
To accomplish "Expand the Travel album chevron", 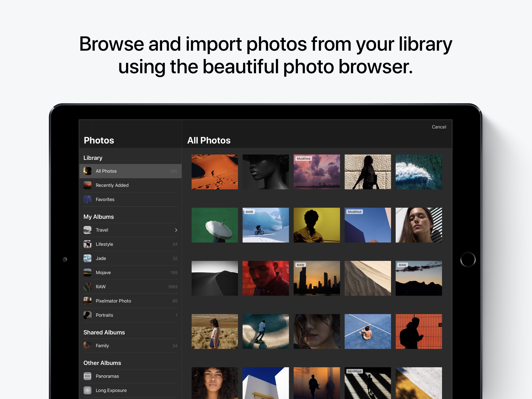I will [x=176, y=230].
